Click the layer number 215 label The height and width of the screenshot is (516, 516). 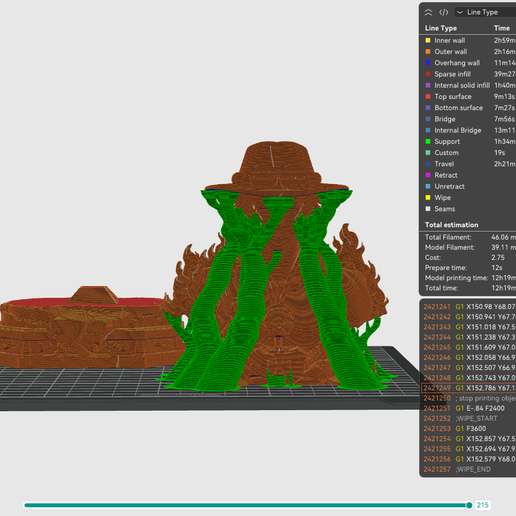483,505
